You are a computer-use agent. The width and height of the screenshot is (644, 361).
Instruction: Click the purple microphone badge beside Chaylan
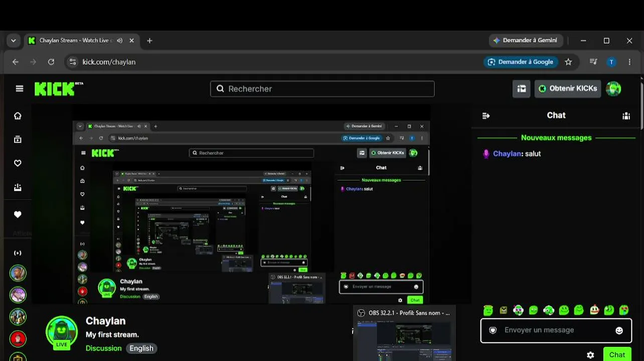(x=486, y=154)
